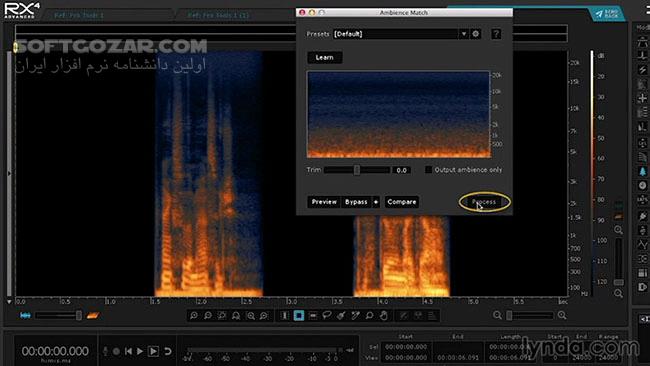Image resolution: width=650 pixels, height=366 pixels.
Task: Click the Trim value field 0.0
Action: [x=401, y=170]
